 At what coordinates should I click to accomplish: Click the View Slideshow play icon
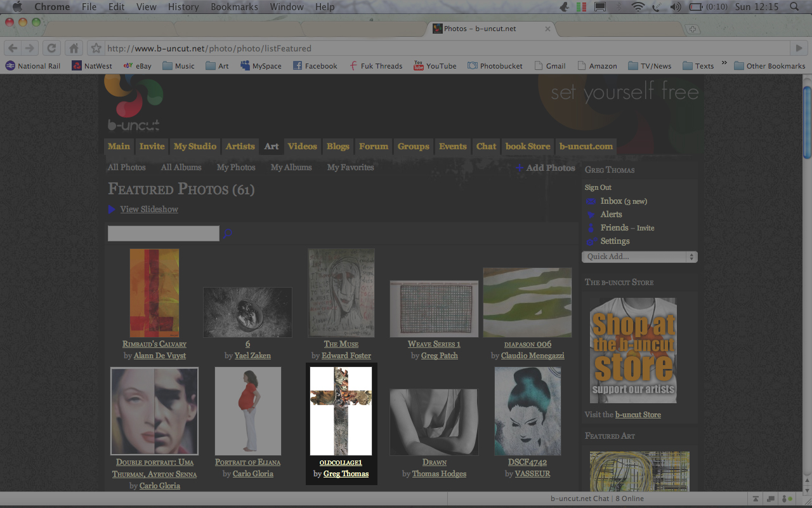(112, 210)
